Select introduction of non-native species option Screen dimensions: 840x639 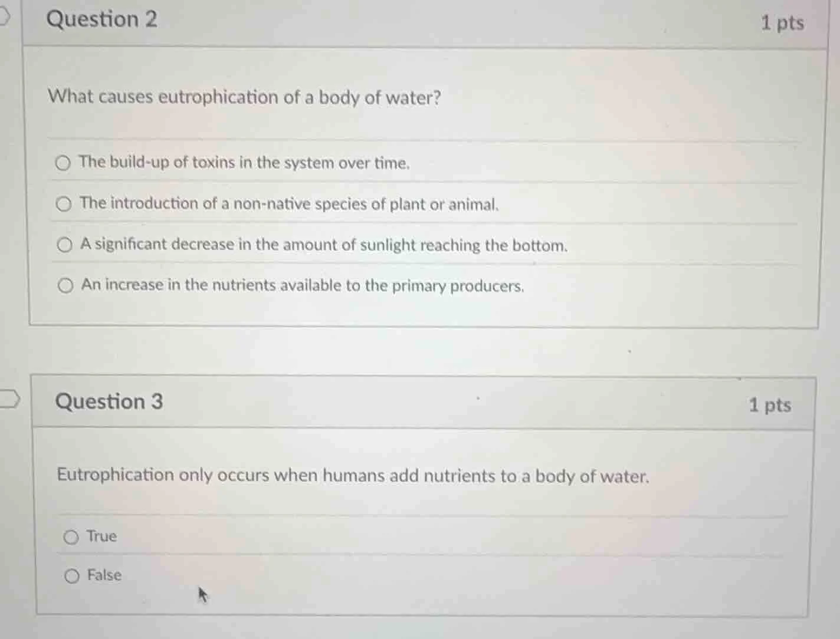click(x=64, y=203)
